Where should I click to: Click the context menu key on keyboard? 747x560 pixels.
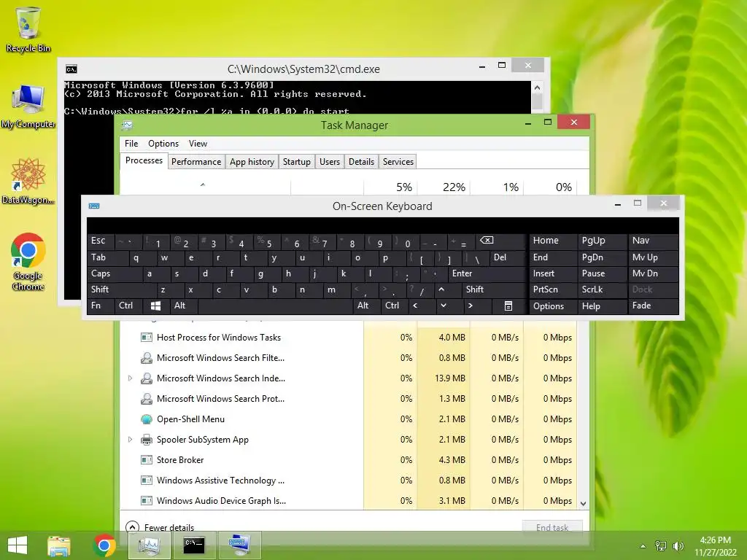click(508, 306)
